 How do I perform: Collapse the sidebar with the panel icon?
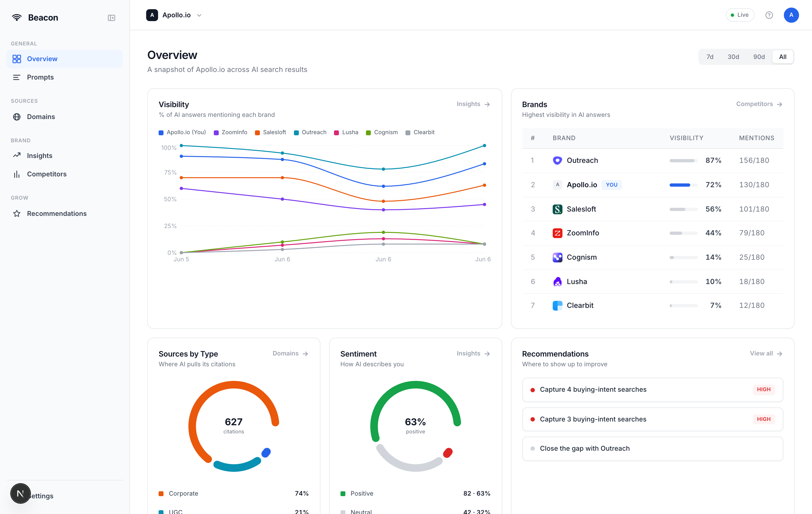point(111,18)
